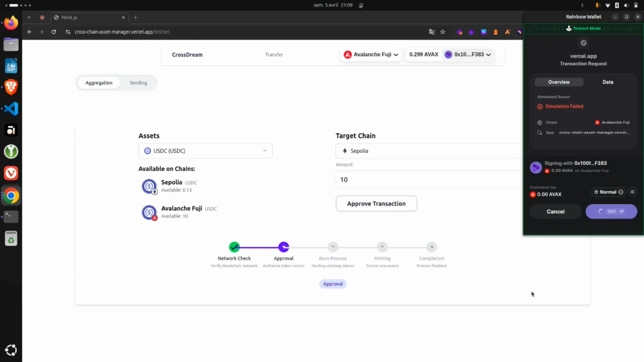Click the Amount input field
The image size is (644, 362).
click(x=429, y=180)
